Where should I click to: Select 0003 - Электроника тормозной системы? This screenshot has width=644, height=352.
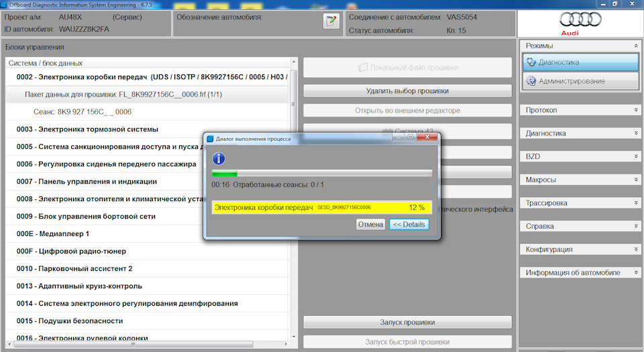pos(148,129)
